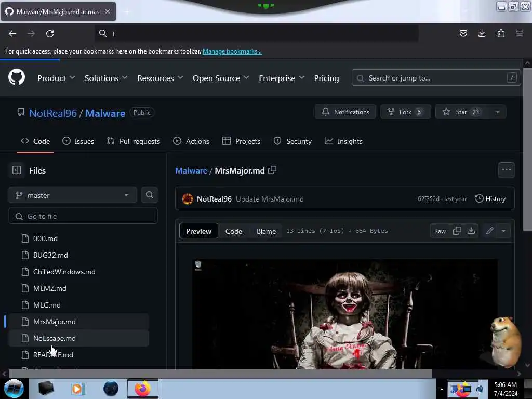532x399 pixels.
Task: Click the volume icon in system tray
Action: click(x=480, y=389)
